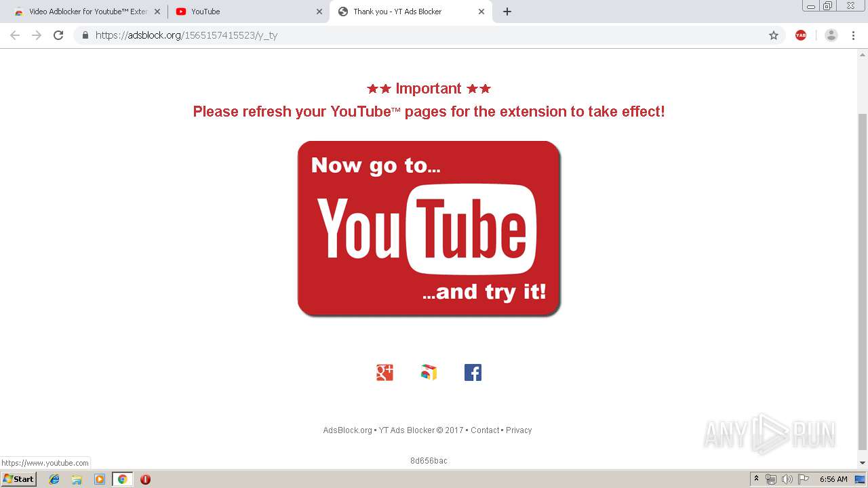This screenshot has width=868, height=488.
Task: Close the YouTube tab
Action: tap(319, 12)
